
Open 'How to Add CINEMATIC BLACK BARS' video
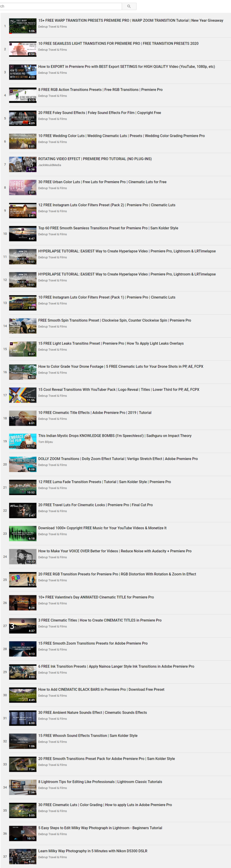point(101,690)
